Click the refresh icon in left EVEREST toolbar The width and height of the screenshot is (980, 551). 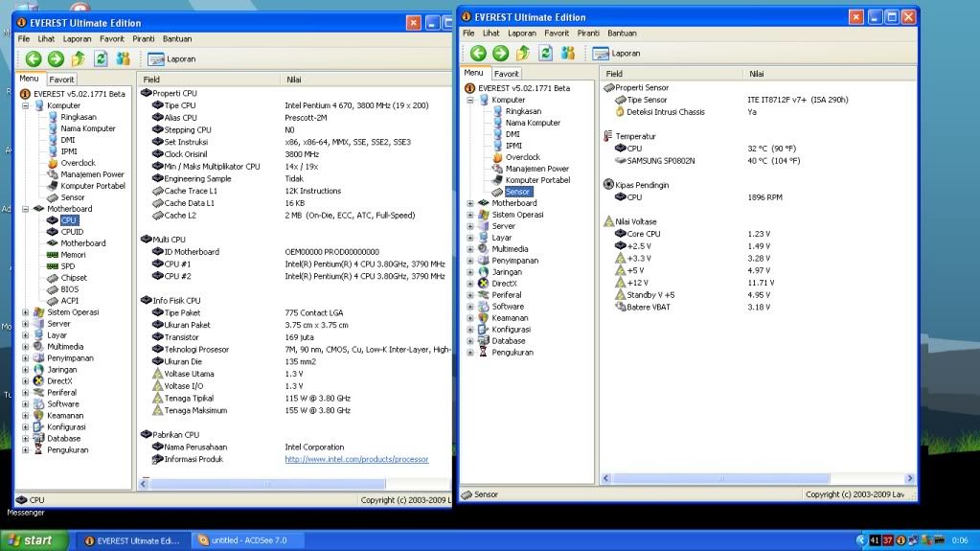101,58
